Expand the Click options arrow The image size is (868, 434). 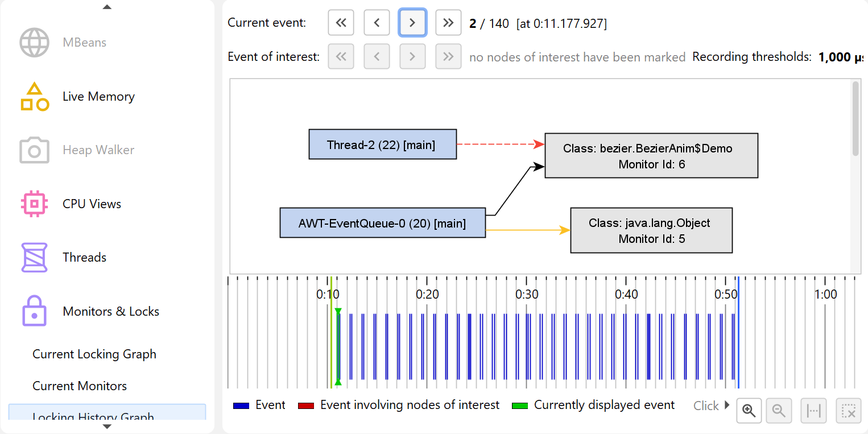726,406
